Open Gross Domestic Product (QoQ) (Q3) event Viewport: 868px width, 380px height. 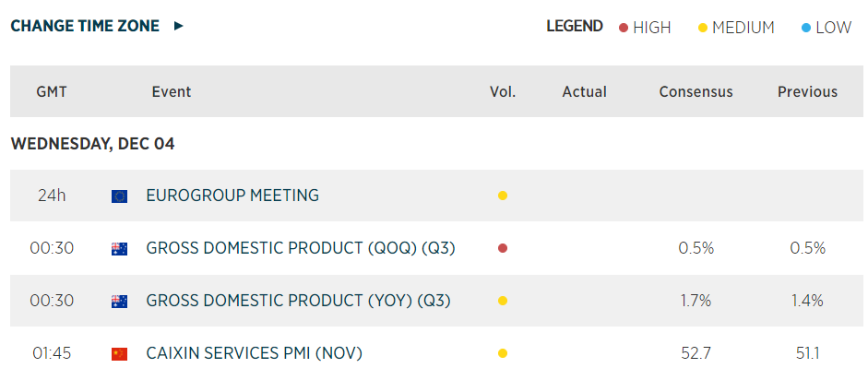(x=301, y=248)
